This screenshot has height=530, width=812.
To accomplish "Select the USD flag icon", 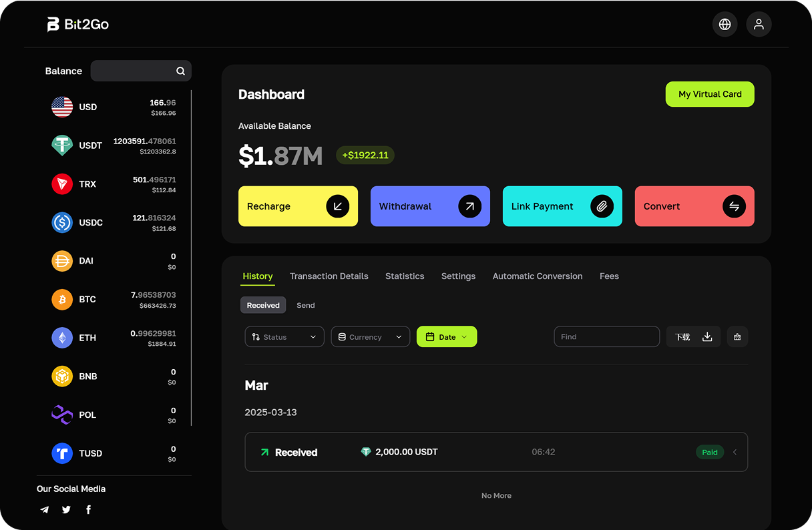I will click(62, 107).
